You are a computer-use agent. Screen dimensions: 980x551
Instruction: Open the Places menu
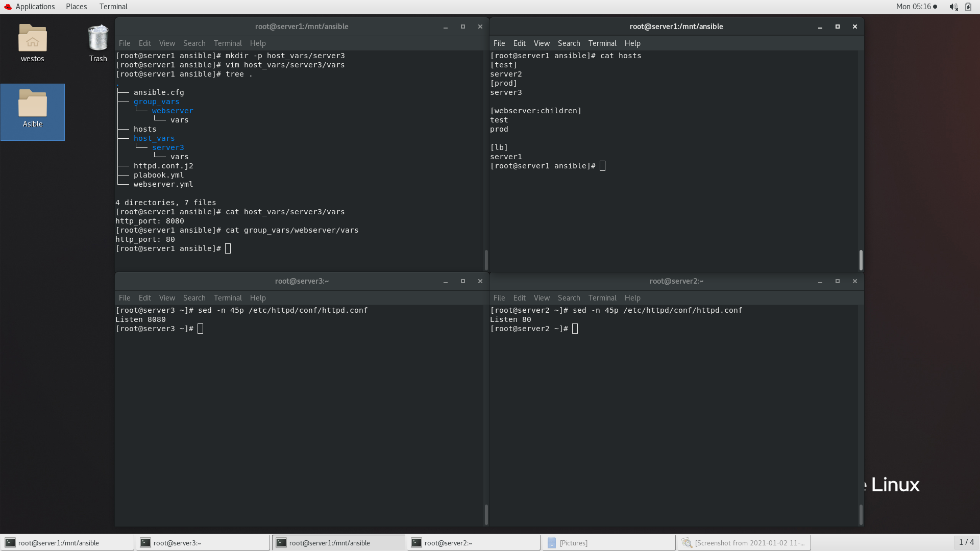76,7
